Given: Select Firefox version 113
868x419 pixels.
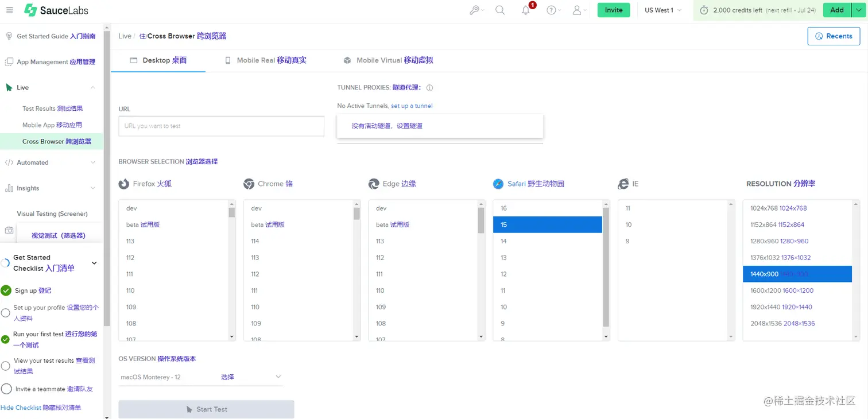Looking at the screenshot, I should (x=173, y=241).
